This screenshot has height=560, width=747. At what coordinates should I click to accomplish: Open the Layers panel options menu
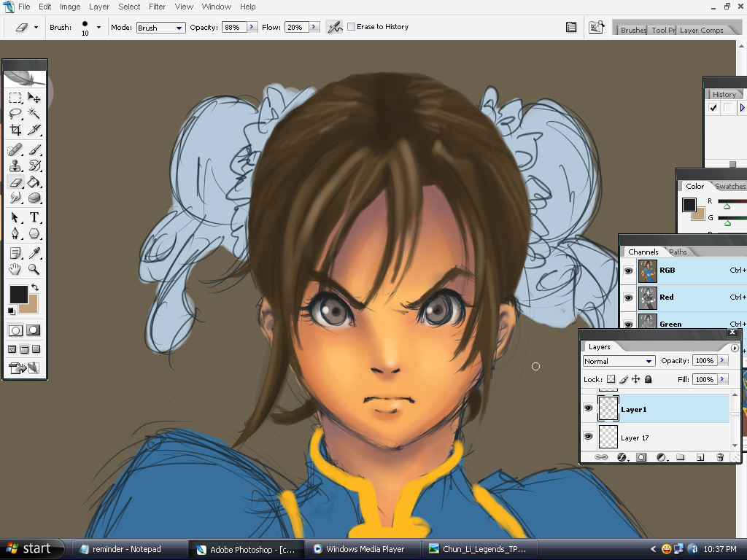(x=735, y=348)
